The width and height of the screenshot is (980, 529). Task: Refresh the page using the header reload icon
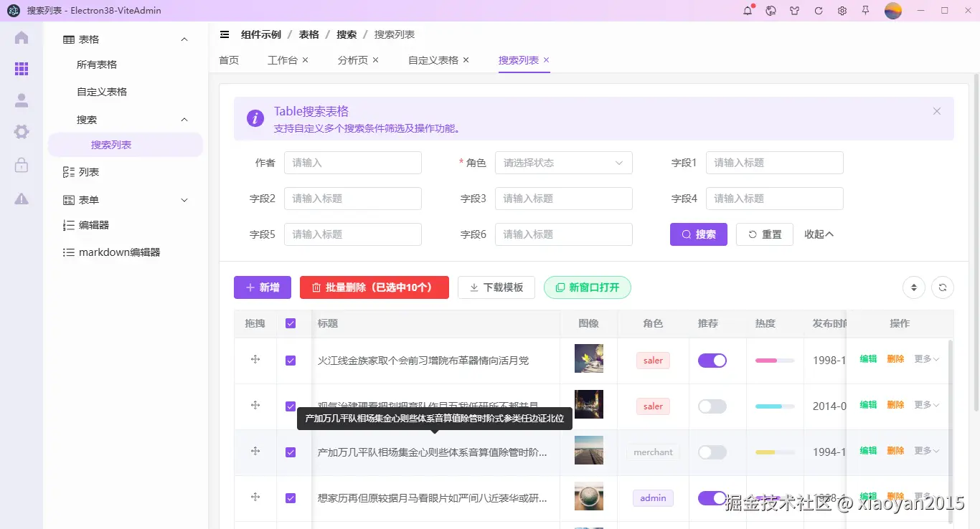819,11
